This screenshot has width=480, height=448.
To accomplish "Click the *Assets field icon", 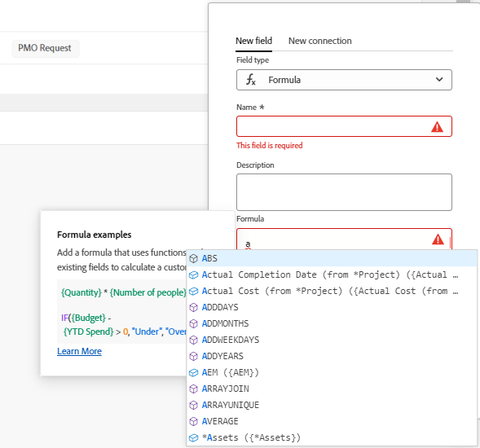I will point(193,437).
